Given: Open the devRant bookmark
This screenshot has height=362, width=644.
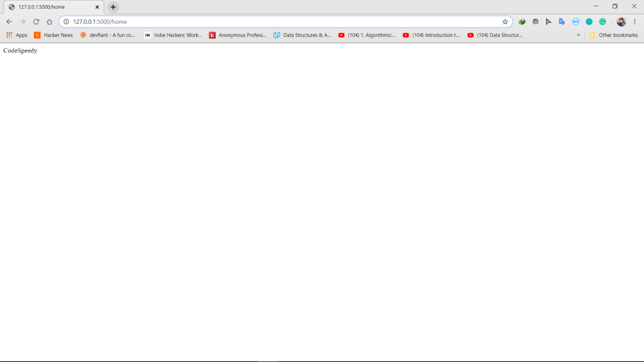Looking at the screenshot, I should pos(108,35).
